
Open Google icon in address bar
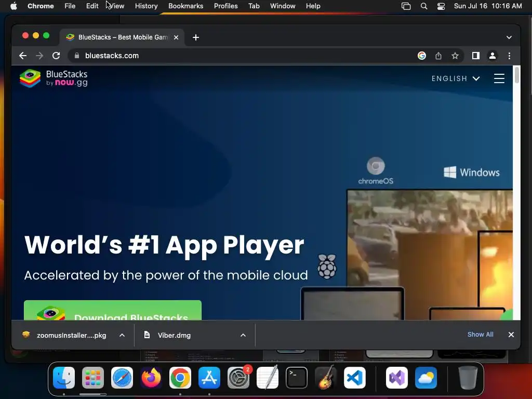[x=422, y=56]
